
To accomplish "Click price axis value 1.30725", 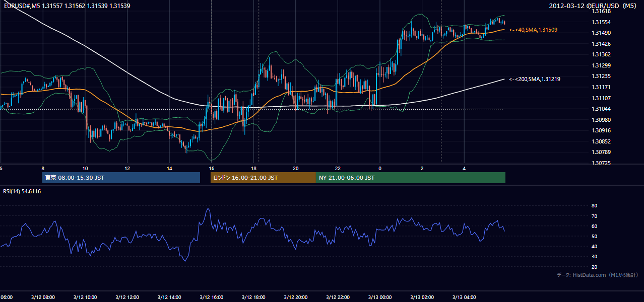I will coord(601,163).
